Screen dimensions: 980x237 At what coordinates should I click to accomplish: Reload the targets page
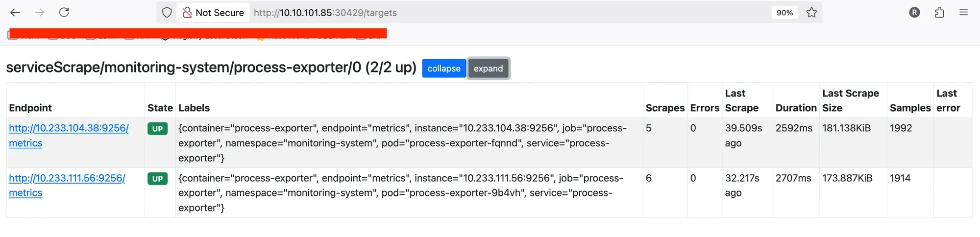coord(64,13)
